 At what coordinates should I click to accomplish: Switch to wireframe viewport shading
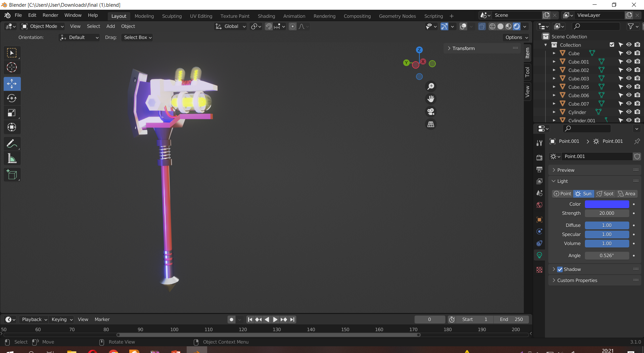(492, 26)
